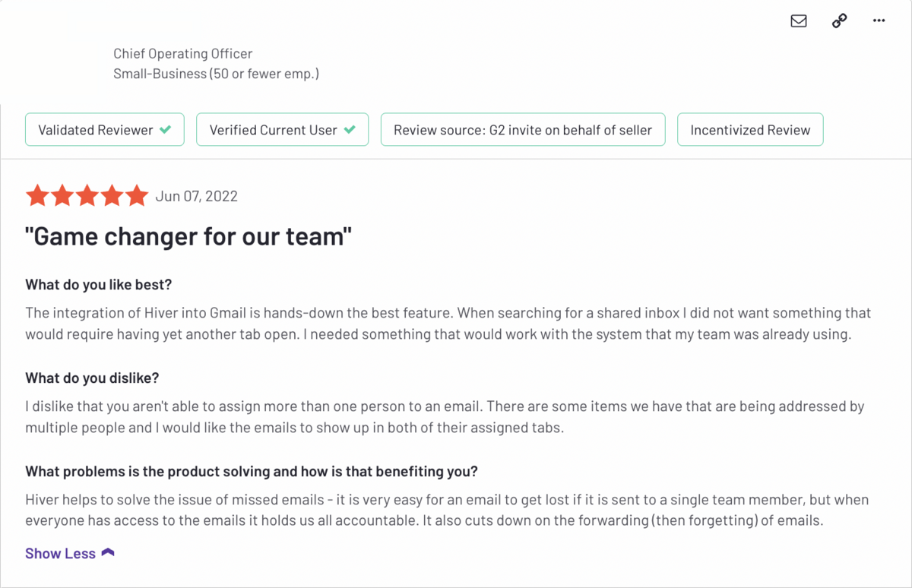
Task: Click the fifth orange rating star
Action: pos(137,196)
